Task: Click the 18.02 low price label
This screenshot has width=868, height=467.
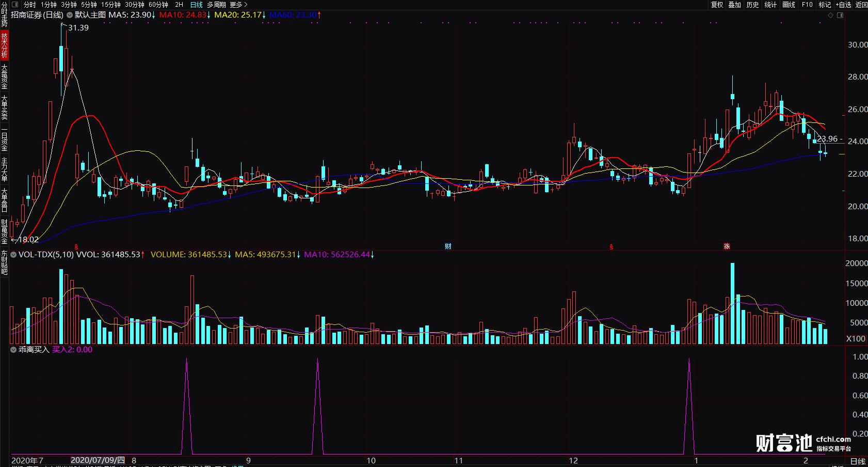Action: click(x=28, y=240)
